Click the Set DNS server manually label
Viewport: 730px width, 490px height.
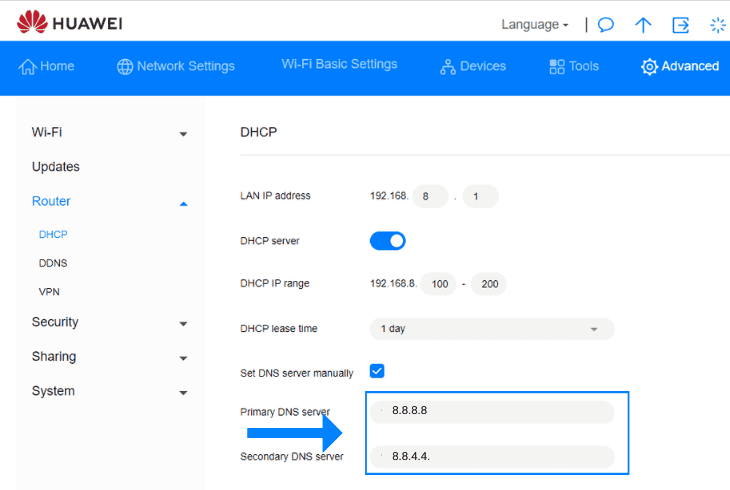click(x=297, y=373)
